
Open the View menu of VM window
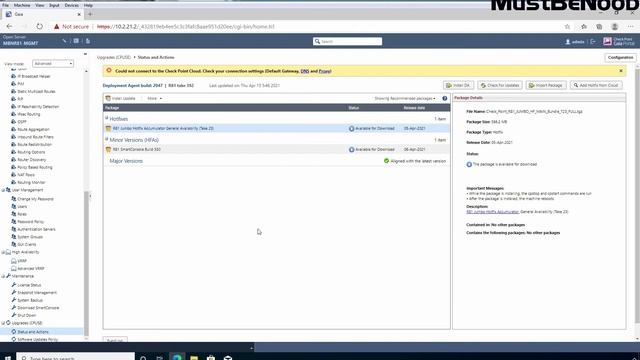(x=40, y=5)
